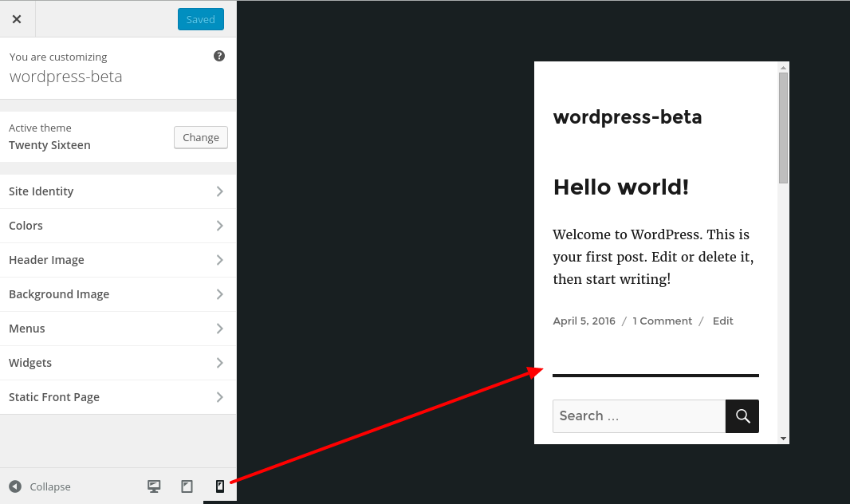
Task: Click inside the Search field in preview
Action: (634, 415)
